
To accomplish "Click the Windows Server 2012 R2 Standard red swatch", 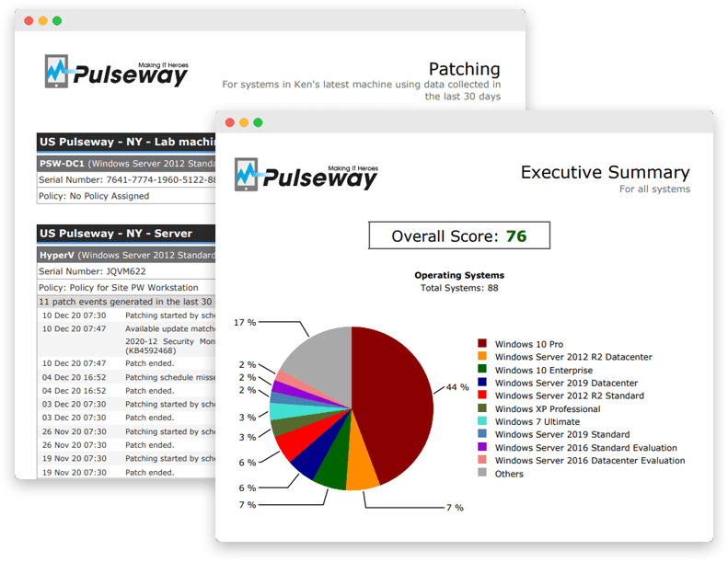I will [482, 396].
